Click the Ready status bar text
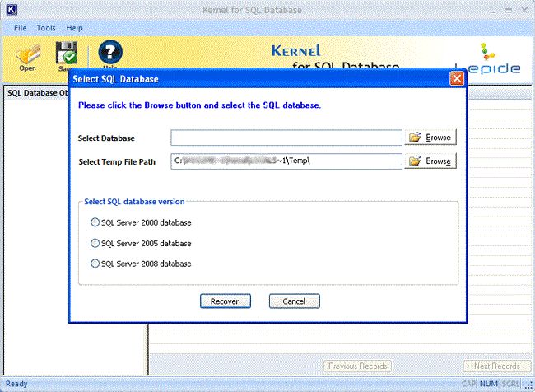Viewport: 535px width, 392px height. (16, 384)
